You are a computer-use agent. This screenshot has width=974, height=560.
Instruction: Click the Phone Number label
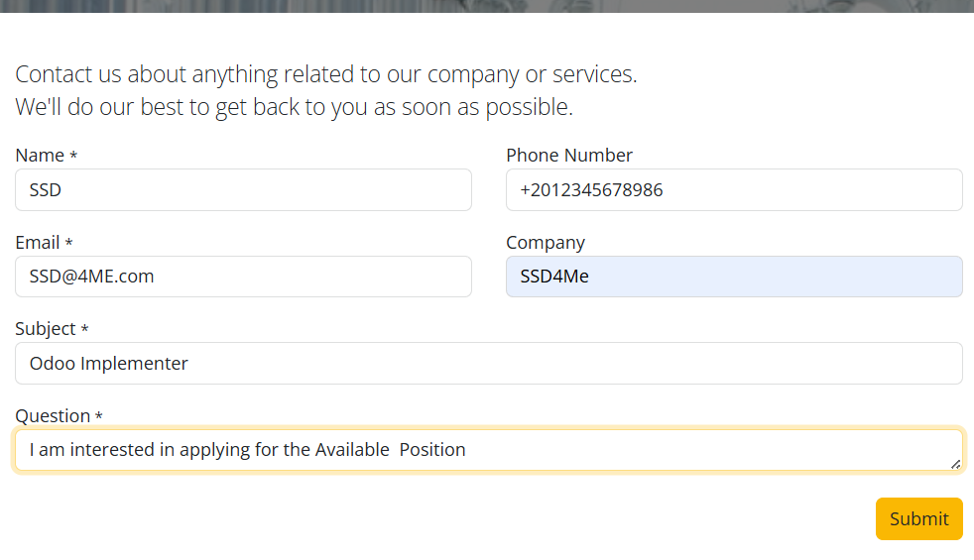569,156
